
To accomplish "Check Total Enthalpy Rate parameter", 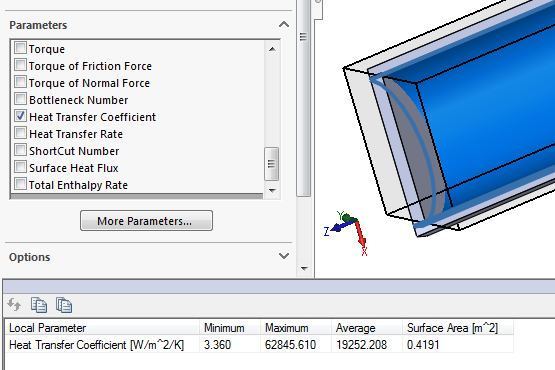I will point(21,184).
